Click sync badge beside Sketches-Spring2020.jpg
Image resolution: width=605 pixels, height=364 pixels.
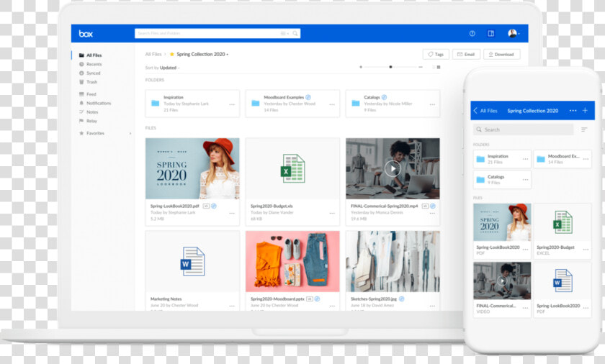(402, 299)
